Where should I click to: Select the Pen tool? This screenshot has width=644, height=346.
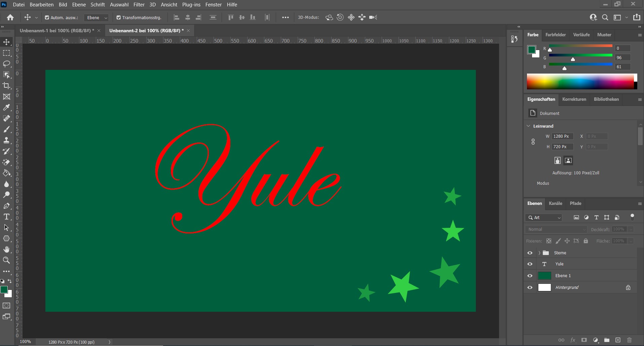pos(6,206)
